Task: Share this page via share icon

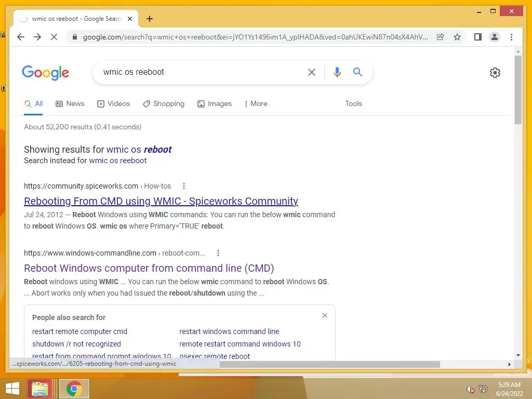Action: coord(441,37)
